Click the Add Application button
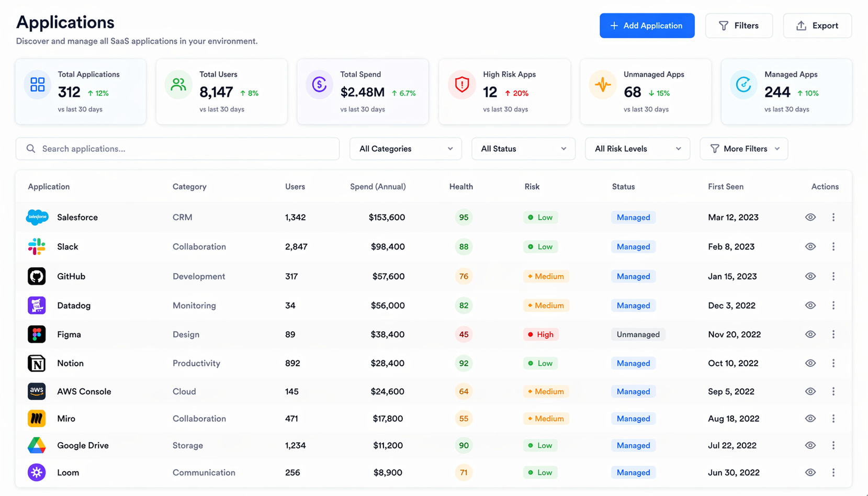This screenshot has height=496, width=868. point(647,25)
